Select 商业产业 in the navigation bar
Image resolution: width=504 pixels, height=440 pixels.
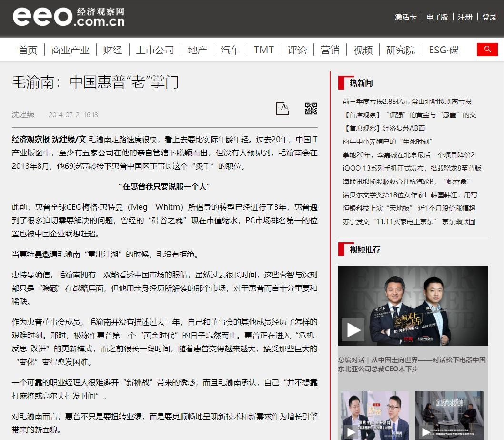[70, 50]
